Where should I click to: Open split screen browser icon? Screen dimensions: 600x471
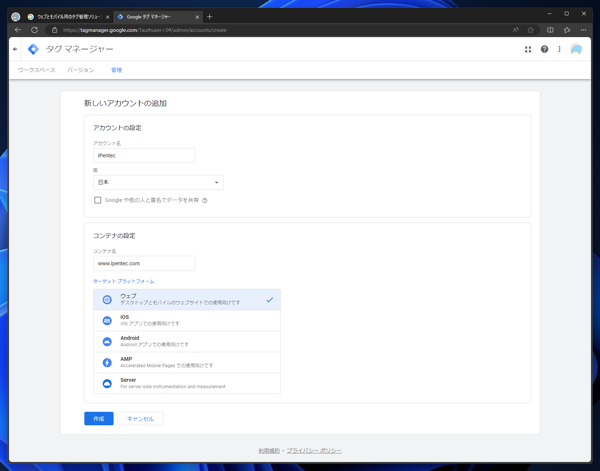(550, 30)
